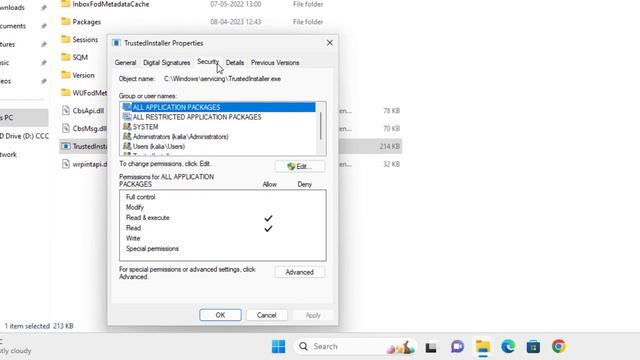Click the object name path text
The image size is (640, 360).
[x=222, y=79]
